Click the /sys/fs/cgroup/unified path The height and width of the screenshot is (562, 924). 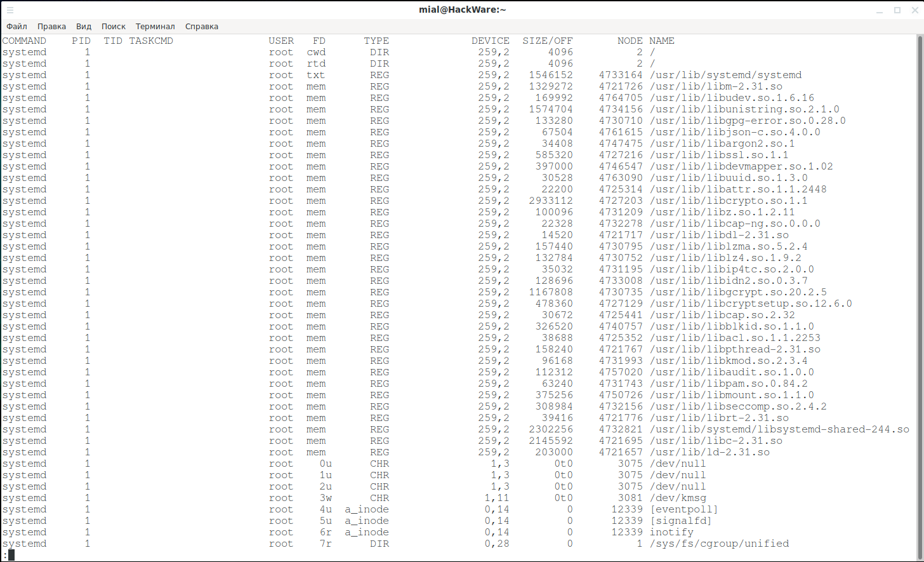(719, 544)
